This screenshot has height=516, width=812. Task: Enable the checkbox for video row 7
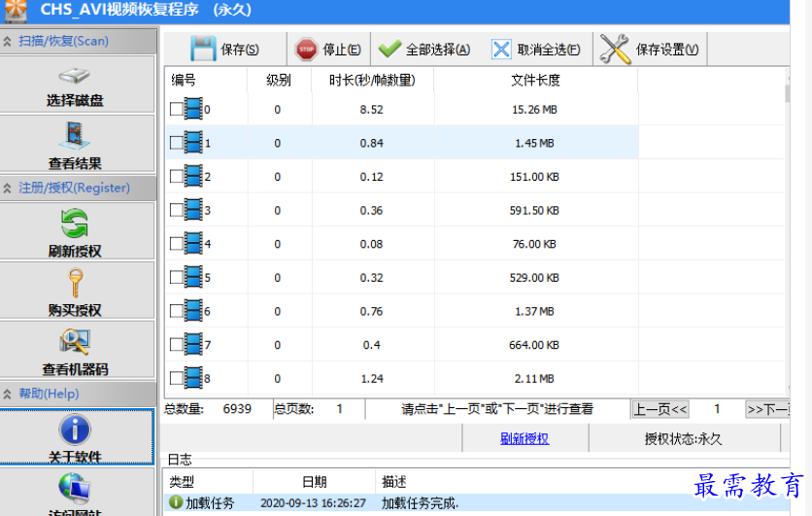coord(176,345)
